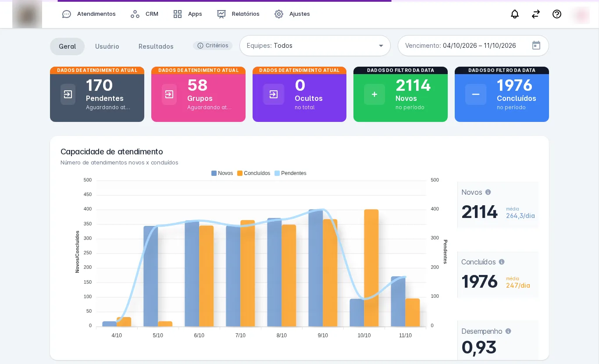
Task: Click the swap arrows icon
Action: point(536,14)
